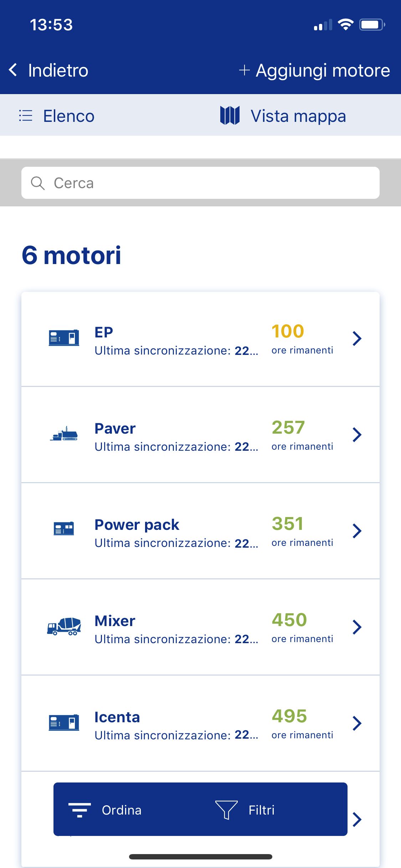Open the Filtri filters button
401x868 pixels.
coord(261,810)
